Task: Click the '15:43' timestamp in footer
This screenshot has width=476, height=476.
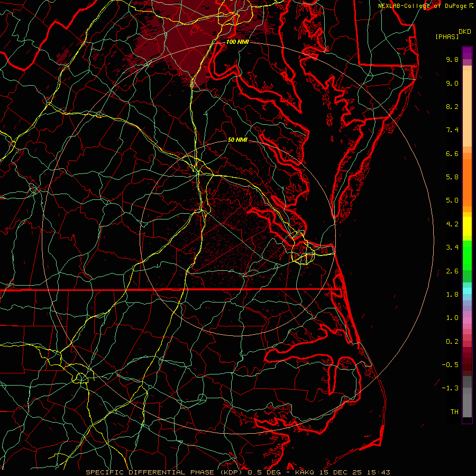Action: [379, 472]
